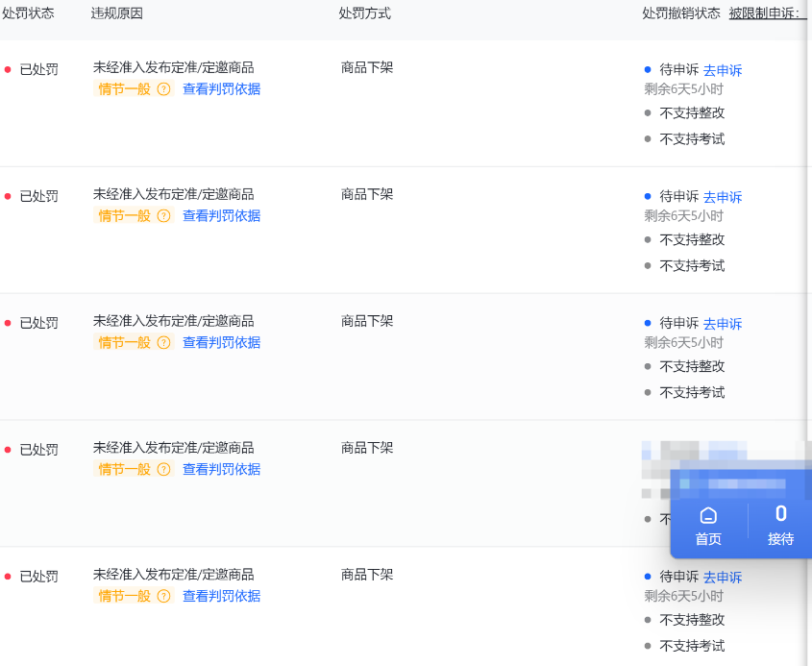Viewport: 812px width, 666px height.
Task: Open 查看判罚依据 in the second row
Action: [x=221, y=216]
